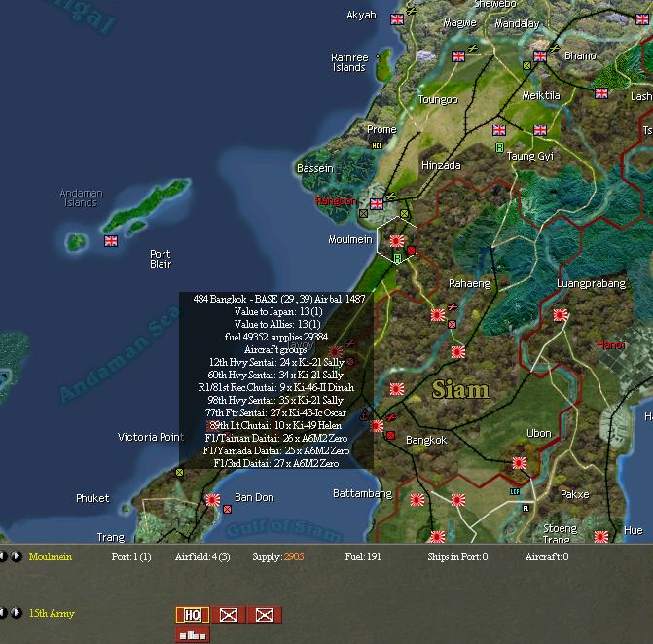Click the 'Airfield: 4 (3)' value

[202, 556]
